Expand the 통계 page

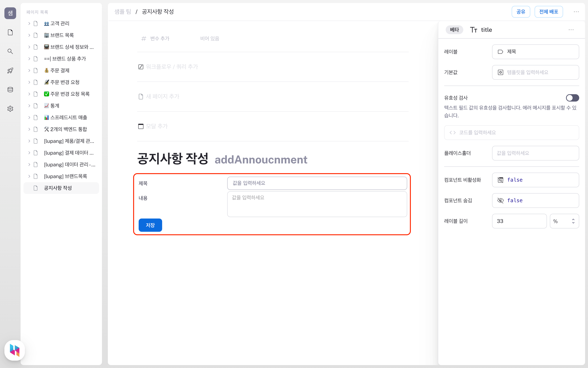tap(29, 106)
